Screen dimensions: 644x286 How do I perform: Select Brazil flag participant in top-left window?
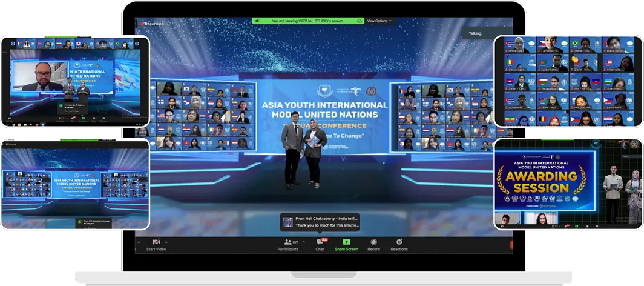point(123,44)
